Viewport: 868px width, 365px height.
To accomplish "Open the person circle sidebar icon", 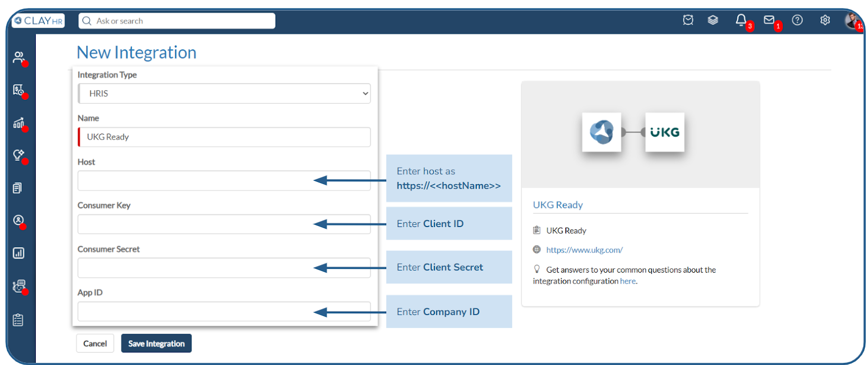I will (x=19, y=221).
